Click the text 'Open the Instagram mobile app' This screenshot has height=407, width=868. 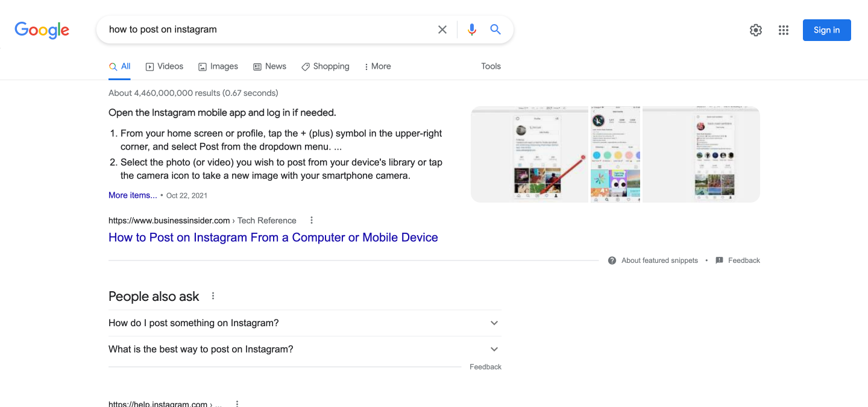click(177, 113)
